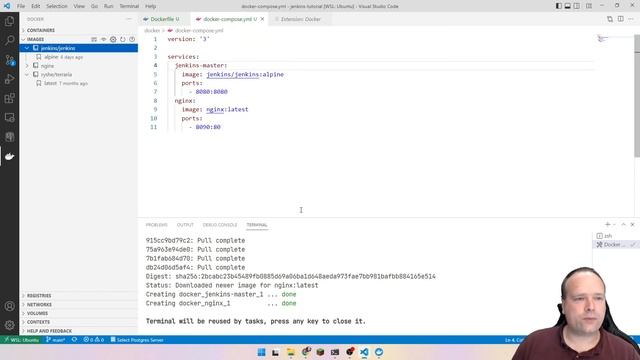
Task: Expand the NETWORKS section
Action: pyautogui.click(x=79, y=304)
